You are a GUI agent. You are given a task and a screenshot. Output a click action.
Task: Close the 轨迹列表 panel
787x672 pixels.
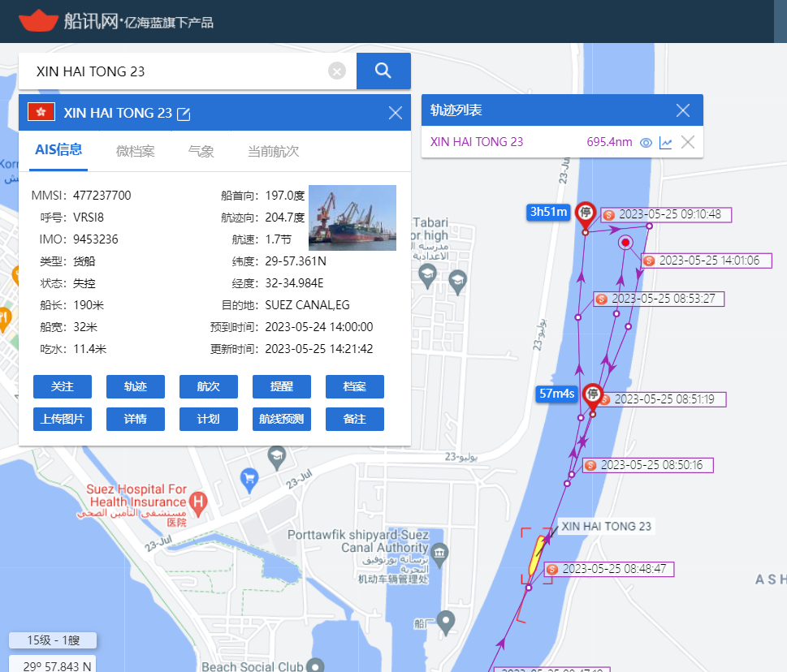click(x=683, y=110)
